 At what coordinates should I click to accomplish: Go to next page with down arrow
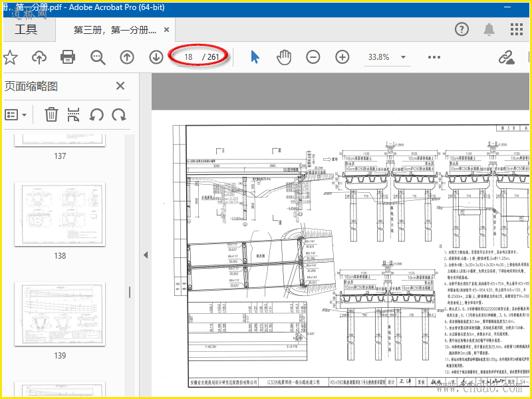156,57
